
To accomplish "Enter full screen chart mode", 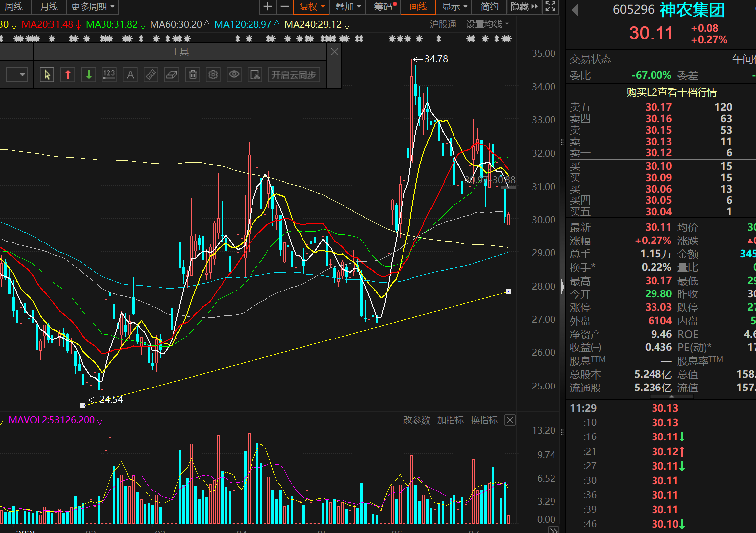I will (x=551, y=6).
